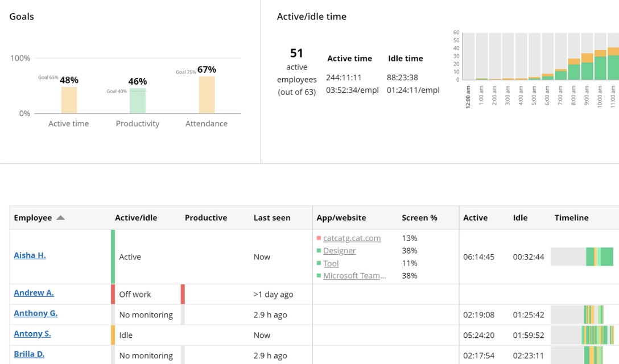Image resolution: width=619 pixels, height=364 pixels.
Task: Click the green square icon beside Designer
Action: (318, 251)
